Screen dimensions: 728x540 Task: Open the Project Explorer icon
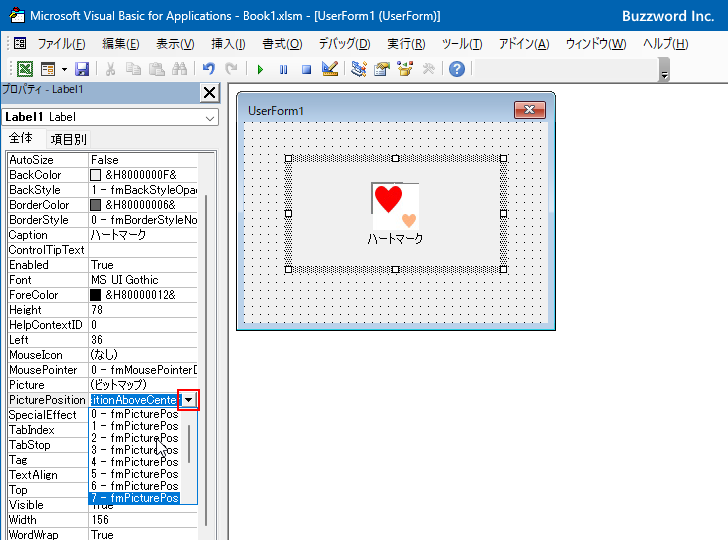point(359,69)
